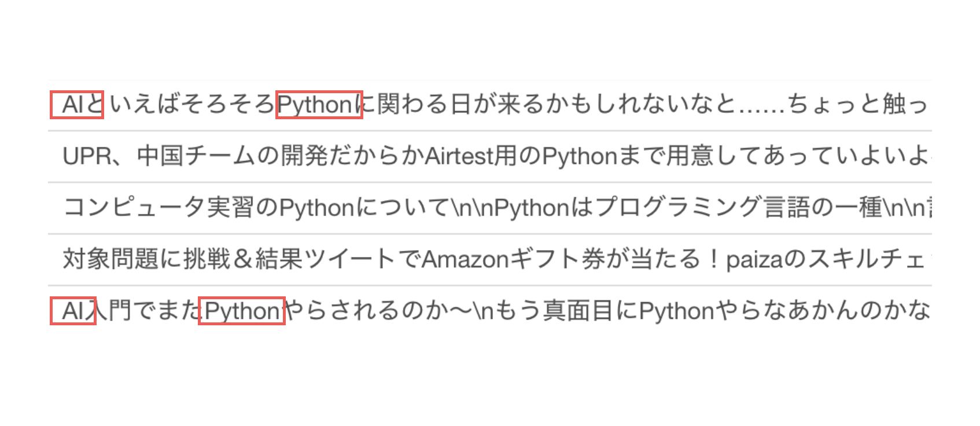Click 中国チーム in the UPR row

click(x=196, y=156)
